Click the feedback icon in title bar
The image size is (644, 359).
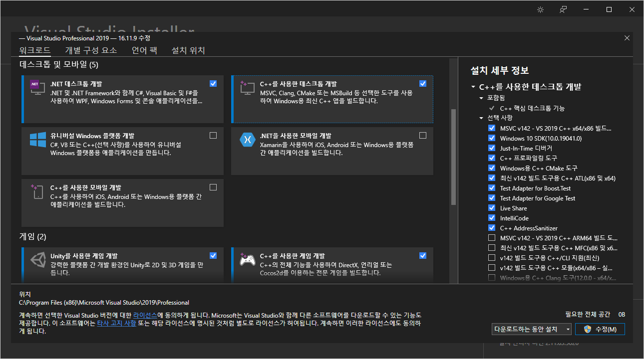(563, 9)
